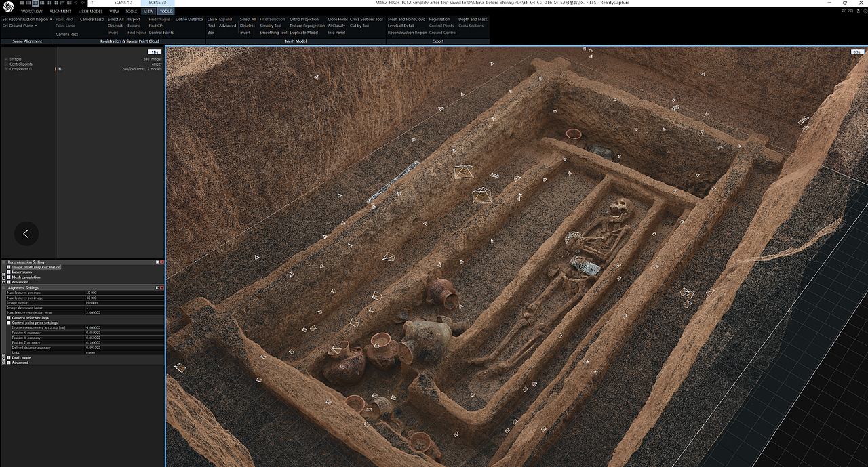This screenshot has height=467, width=868.
Task: Collapse Control point prior settings
Action: 9,323
